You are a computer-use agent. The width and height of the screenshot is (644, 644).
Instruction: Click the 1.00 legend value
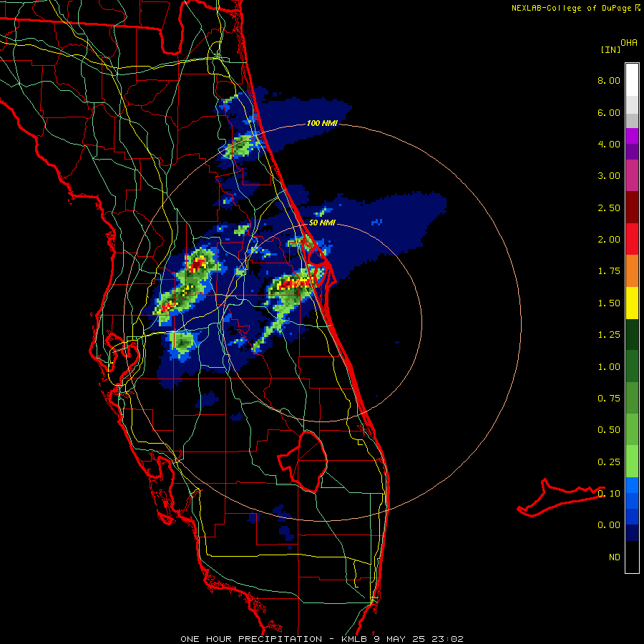point(609,367)
